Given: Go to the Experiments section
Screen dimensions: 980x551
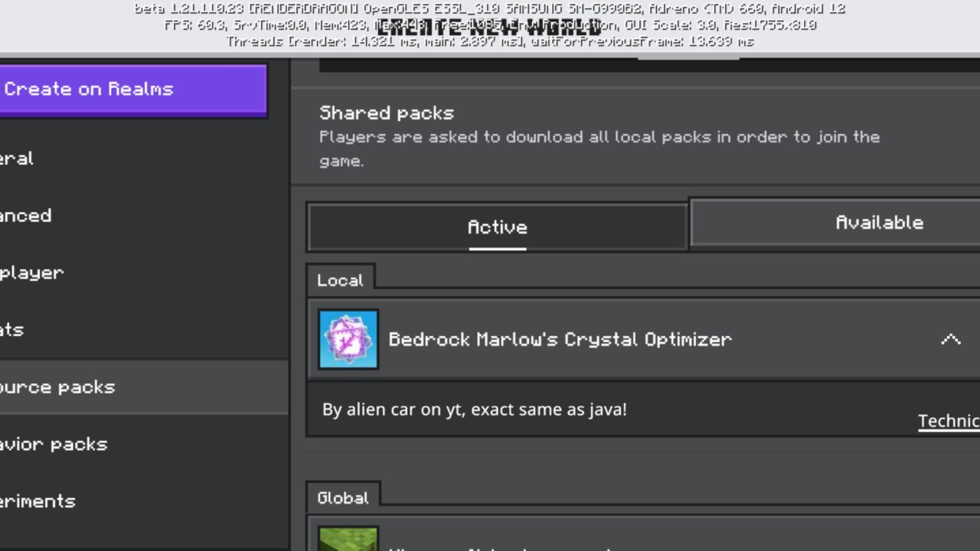Looking at the screenshot, I should [38, 501].
